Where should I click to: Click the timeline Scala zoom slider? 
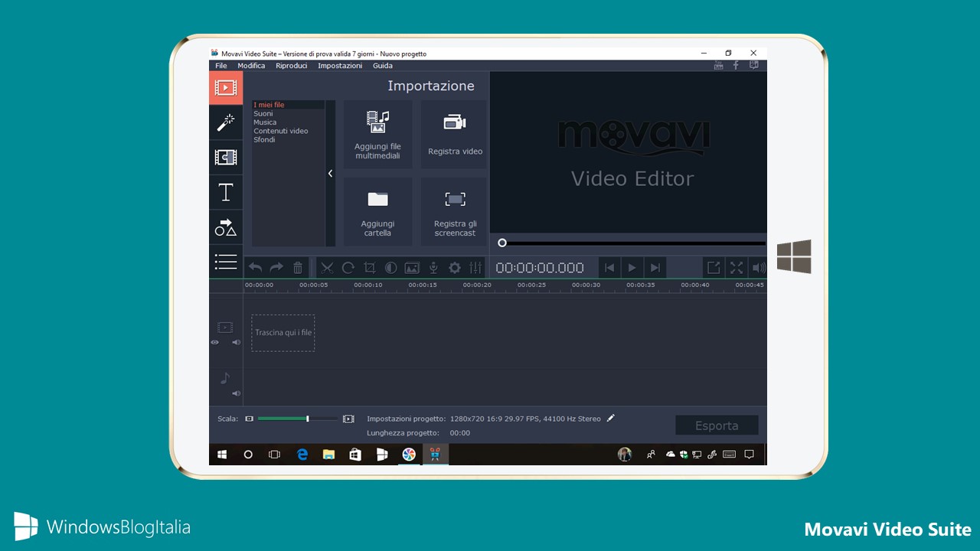tap(298, 419)
